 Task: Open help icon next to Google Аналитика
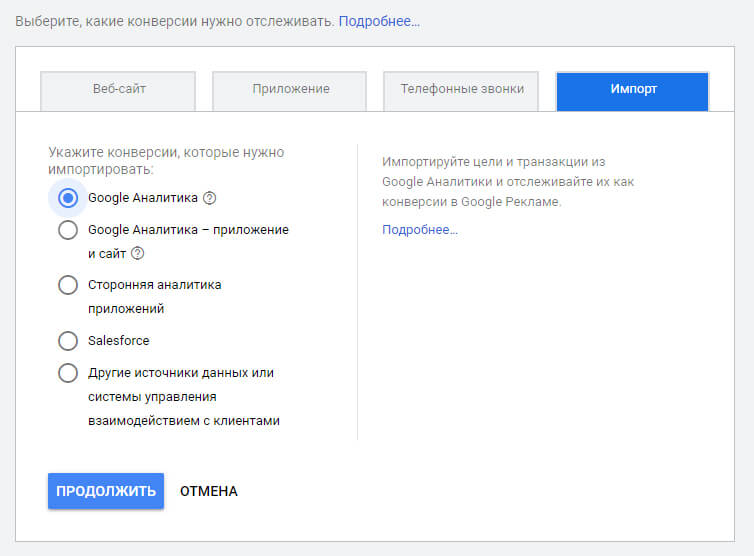point(210,198)
